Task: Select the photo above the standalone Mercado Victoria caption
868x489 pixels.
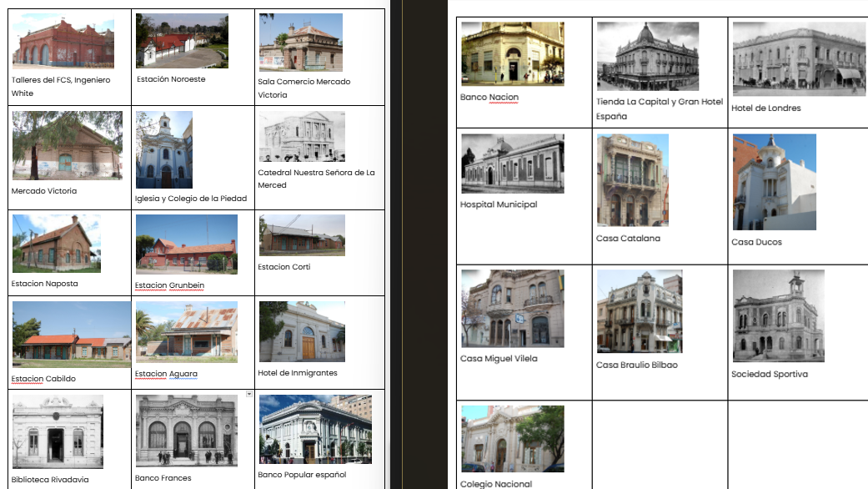Action: (68, 146)
